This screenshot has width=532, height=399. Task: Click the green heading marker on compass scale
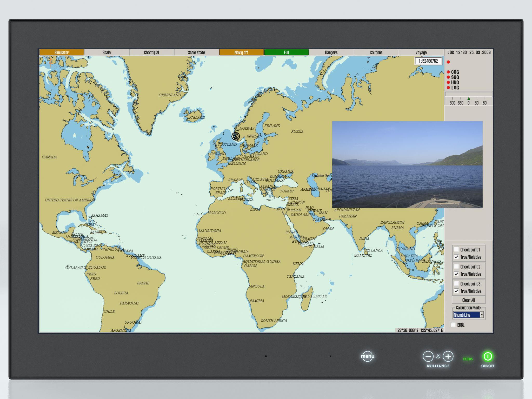point(469,99)
